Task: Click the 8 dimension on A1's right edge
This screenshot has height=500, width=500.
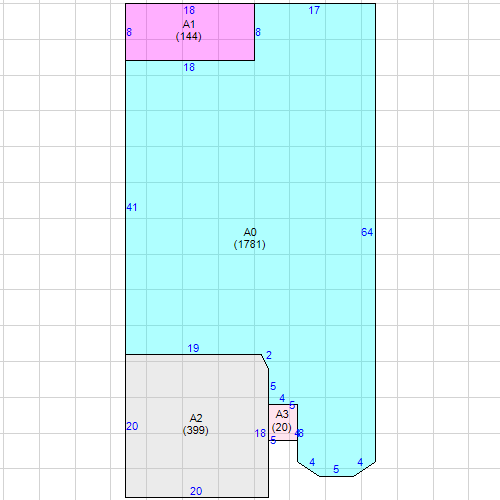Action: [258, 32]
